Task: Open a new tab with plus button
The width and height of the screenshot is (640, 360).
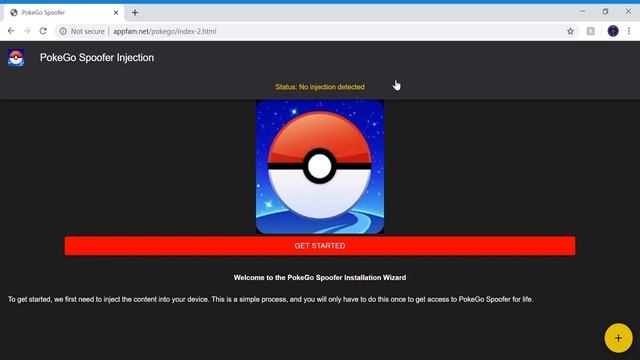Action: pos(135,13)
